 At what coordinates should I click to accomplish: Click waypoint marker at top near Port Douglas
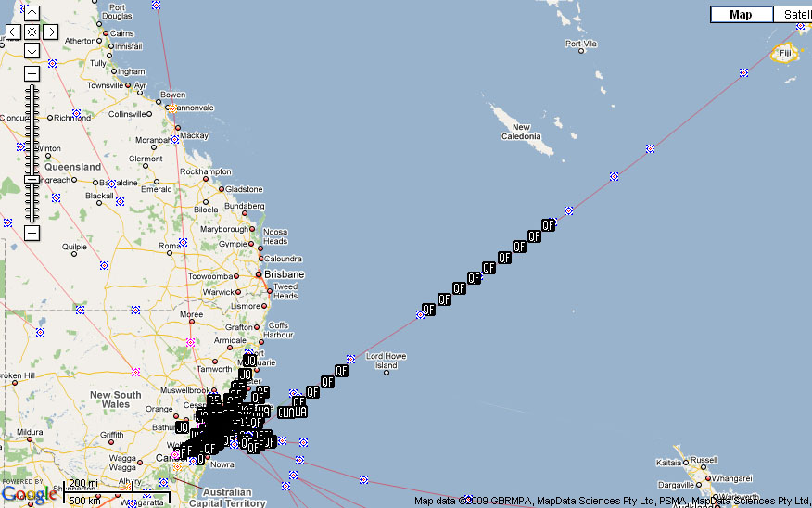(x=156, y=6)
